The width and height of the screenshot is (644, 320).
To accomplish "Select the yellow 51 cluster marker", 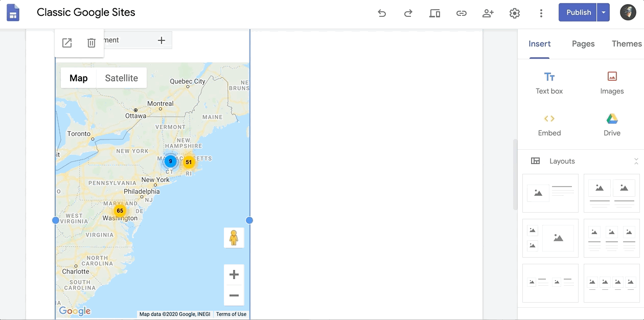I will point(189,162).
